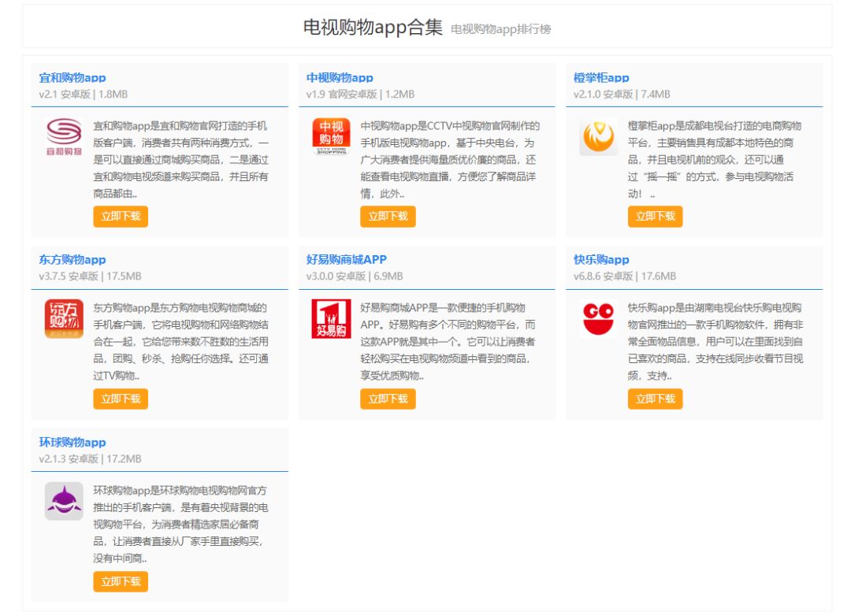Click the 快乐购 red smiley icon
Viewport: 851px width, 616px height.
[598, 318]
